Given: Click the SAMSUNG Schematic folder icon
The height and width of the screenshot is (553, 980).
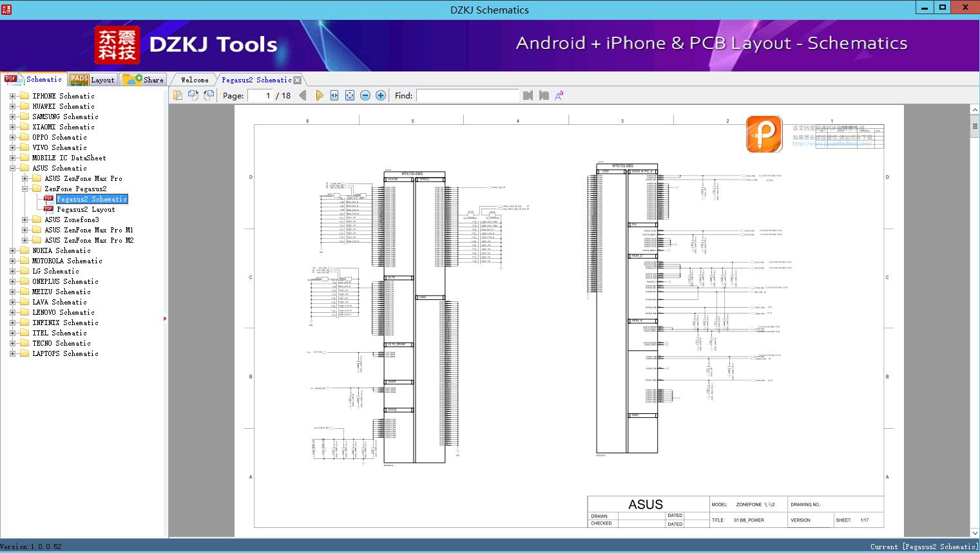Looking at the screenshot, I should click(24, 117).
